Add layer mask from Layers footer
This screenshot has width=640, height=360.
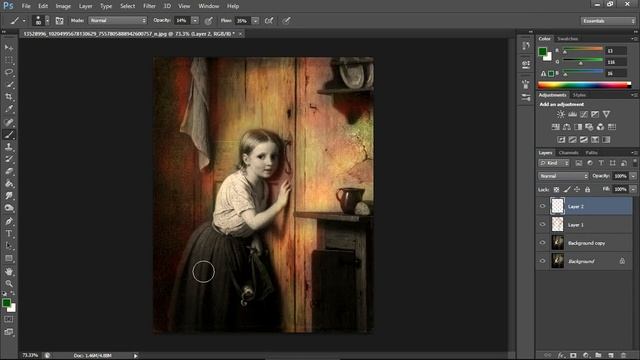point(573,356)
